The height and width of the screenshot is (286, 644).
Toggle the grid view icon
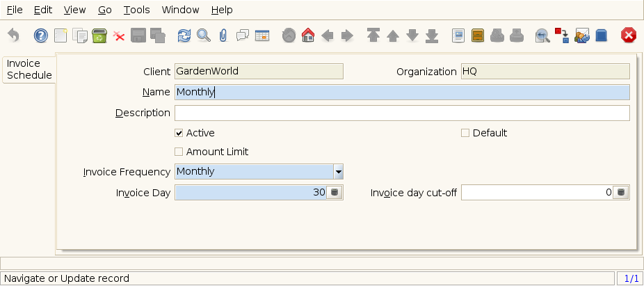tap(262, 35)
